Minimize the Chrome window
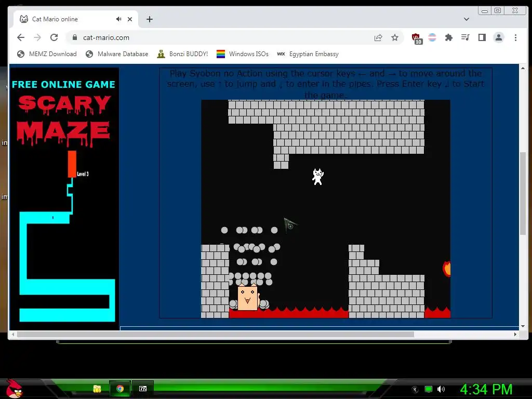 (x=485, y=11)
